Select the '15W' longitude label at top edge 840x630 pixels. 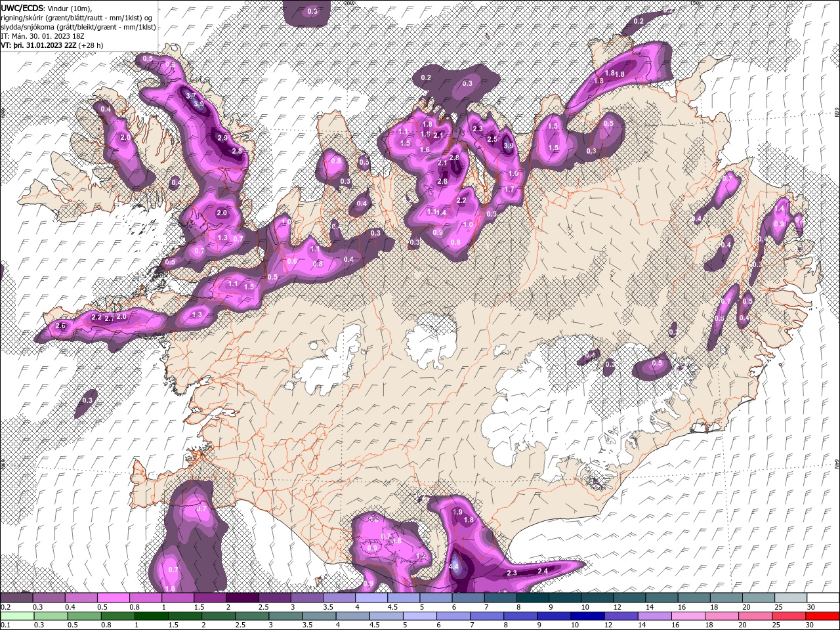(x=696, y=3)
